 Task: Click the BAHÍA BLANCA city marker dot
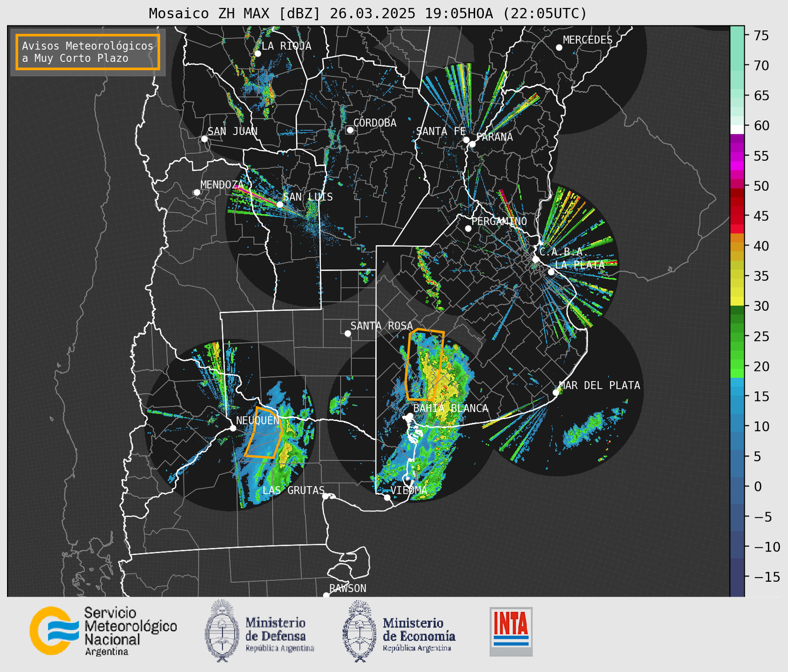(410, 416)
